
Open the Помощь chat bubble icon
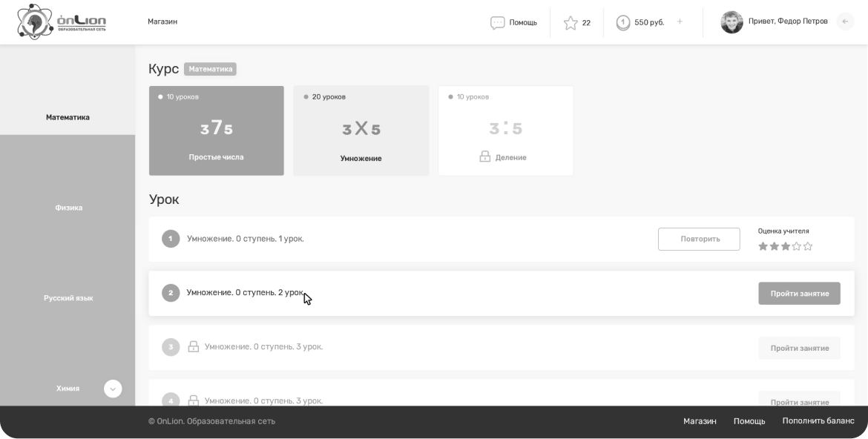pos(497,22)
